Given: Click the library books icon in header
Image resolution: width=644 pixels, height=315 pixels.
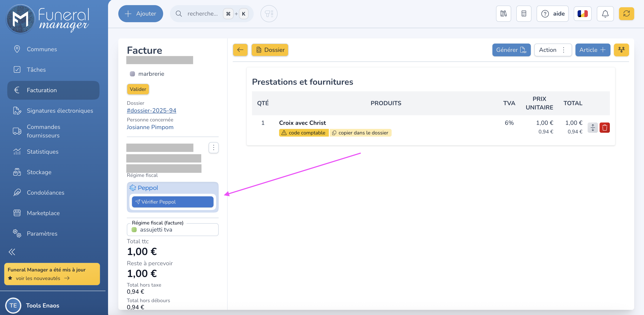Looking at the screenshot, I should coord(503,14).
